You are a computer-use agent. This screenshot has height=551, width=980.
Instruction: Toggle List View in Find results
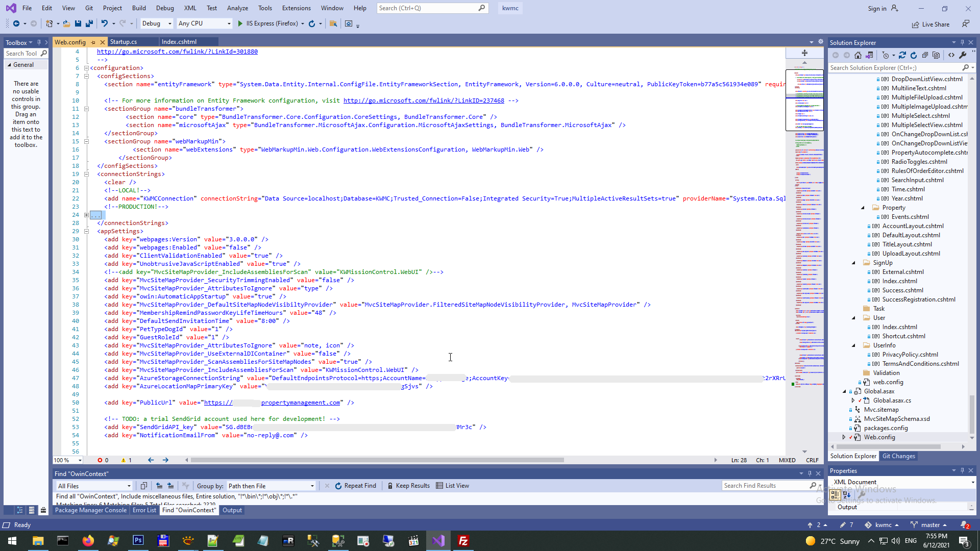[452, 486]
